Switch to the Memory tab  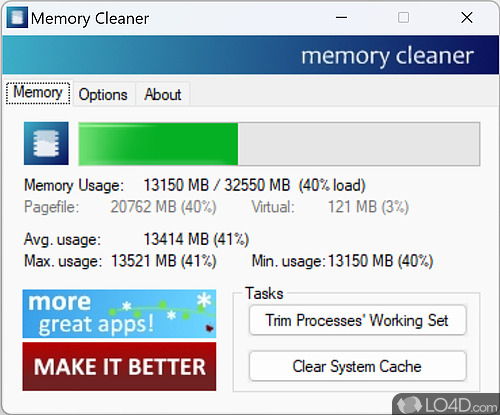(x=38, y=93)
